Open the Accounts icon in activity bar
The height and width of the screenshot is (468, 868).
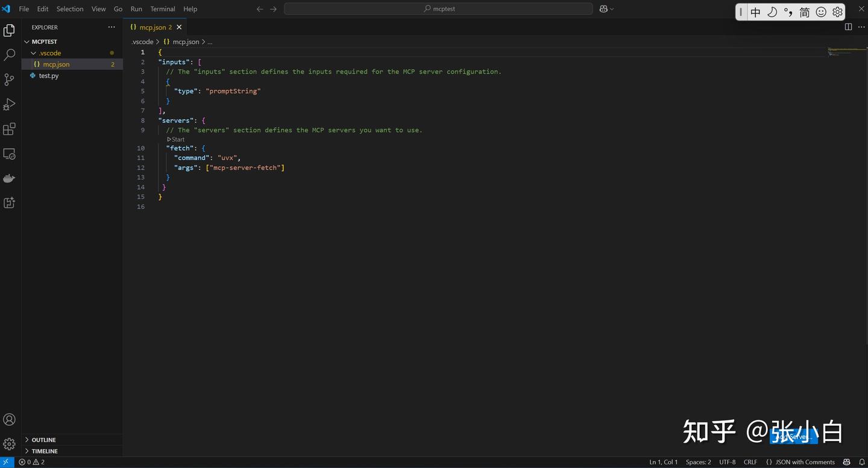[9, 420]
